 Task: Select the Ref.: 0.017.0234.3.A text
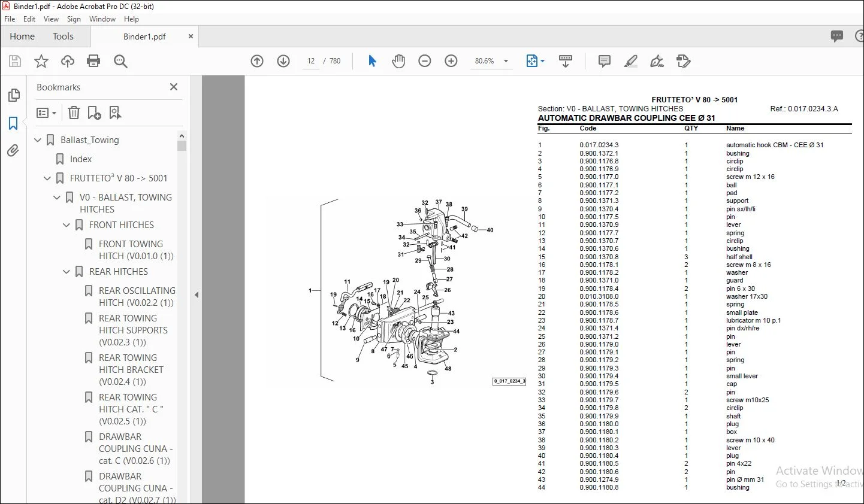click(804, 109)
